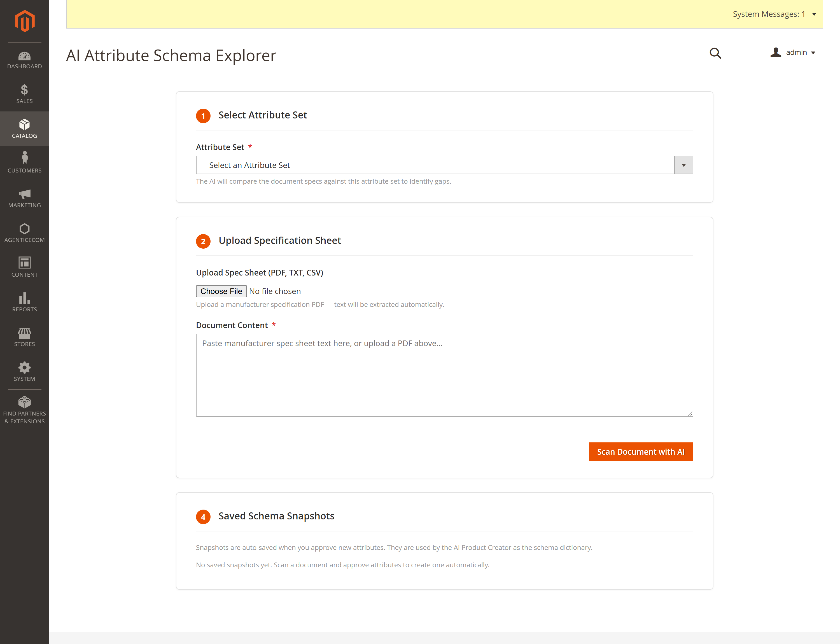Click 'Snapshots are auto-saved' description text
Viewport: 840px width, 644px height.
coord(394,547)
